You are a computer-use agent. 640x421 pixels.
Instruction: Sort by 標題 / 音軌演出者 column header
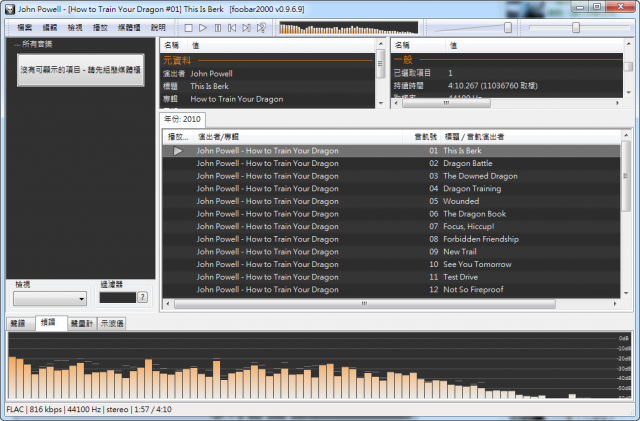click(x=530, y=137)
